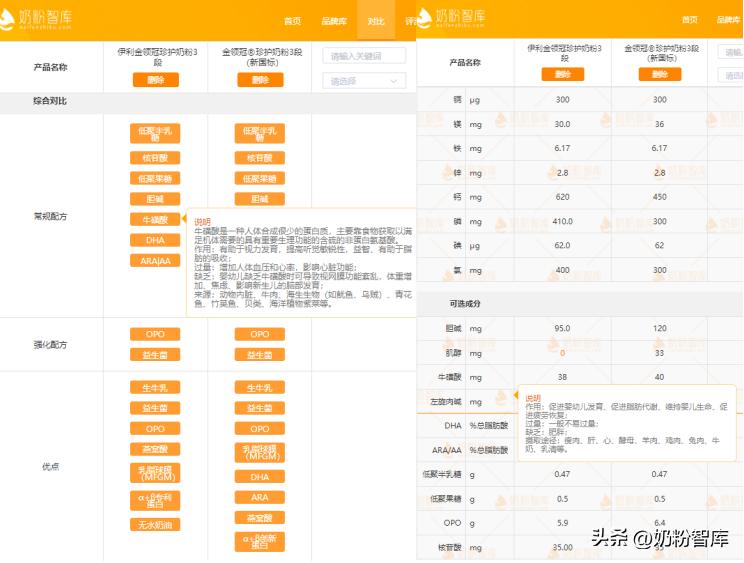This screenshot has width=744, height=563.
Task: Click 无水奶油 tag under 优点
Action: pos(155,525)
